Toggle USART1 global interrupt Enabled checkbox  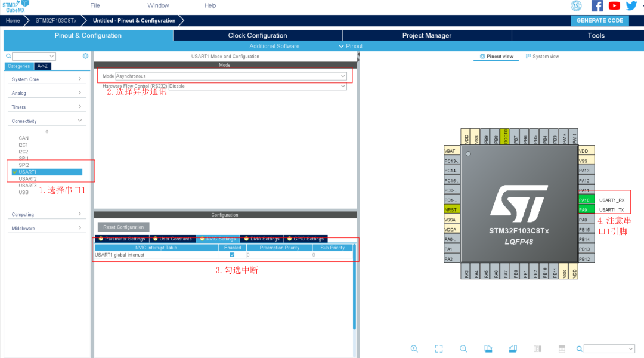(x=232, y=255)
